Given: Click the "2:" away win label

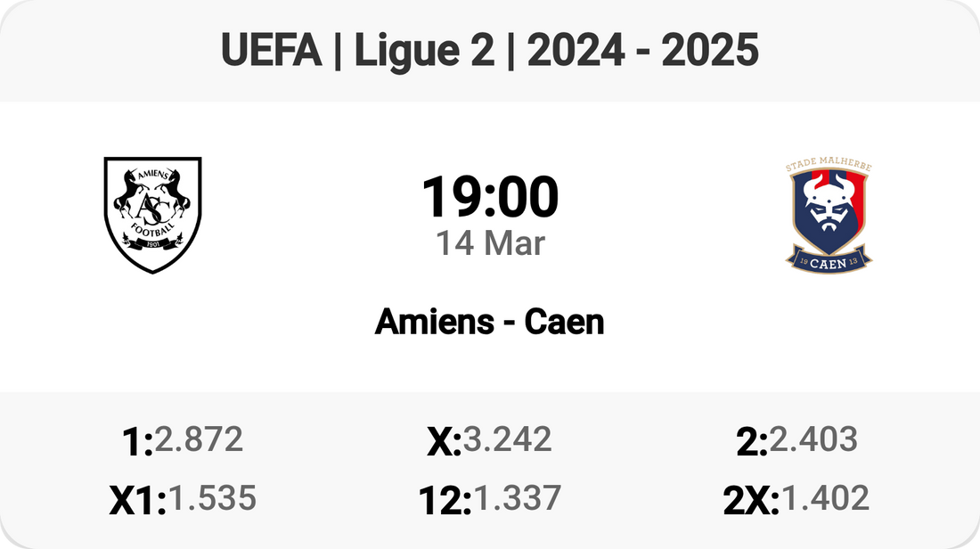Looking at the screenshot, I should pyautogui.click(x=752, y=443).
